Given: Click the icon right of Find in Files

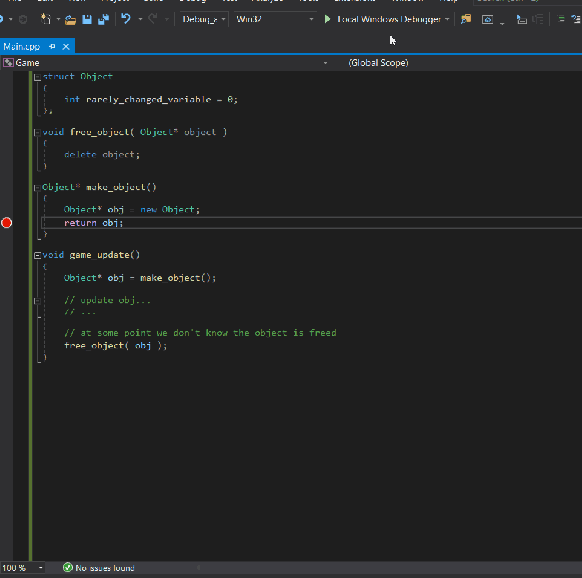Looking at the screenshot, I should [487, 19].
